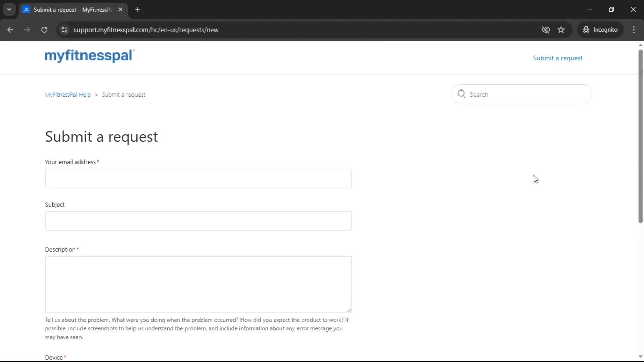
Task: Click the Device label
Action: click(54, 357)
